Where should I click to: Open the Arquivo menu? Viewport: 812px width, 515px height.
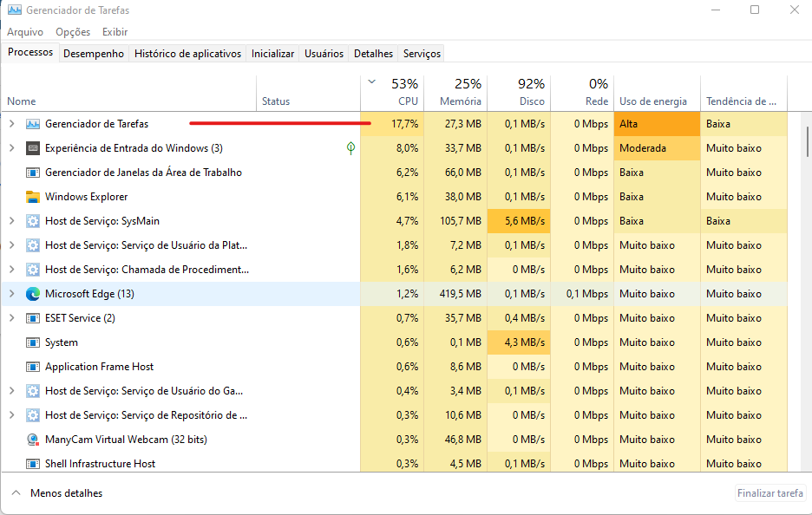[25, 32]
